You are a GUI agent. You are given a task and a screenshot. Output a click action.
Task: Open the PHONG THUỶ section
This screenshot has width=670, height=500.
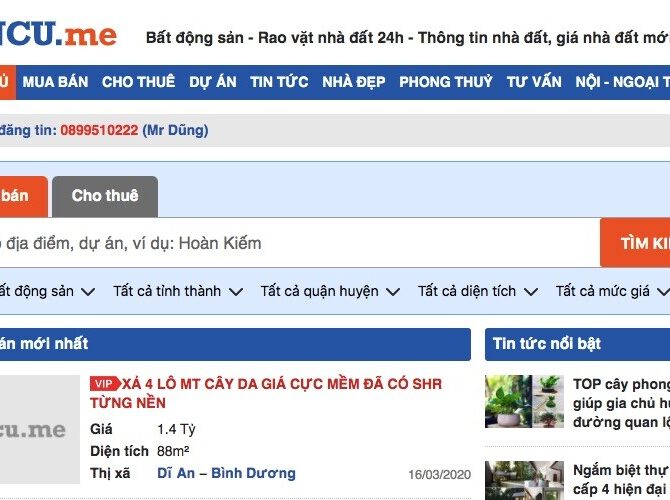pos(446,82)
